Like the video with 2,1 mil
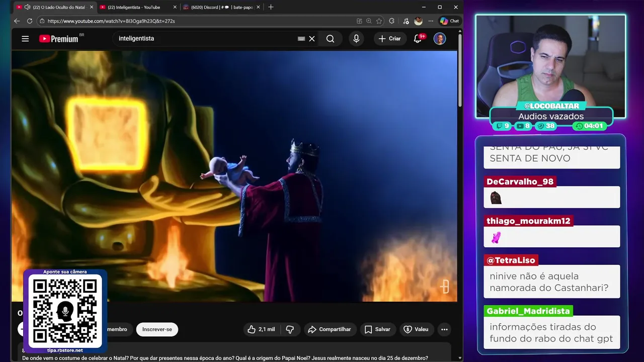 click(261, 329)
